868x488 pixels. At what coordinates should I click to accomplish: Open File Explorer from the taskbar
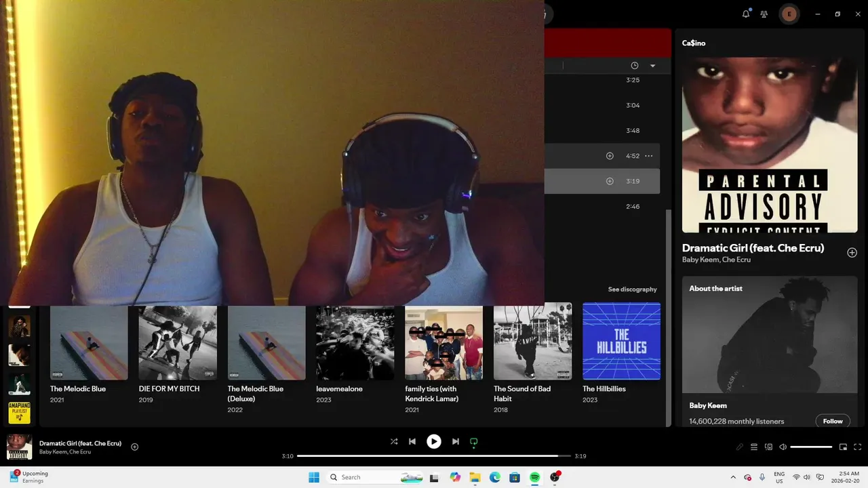pyautogui.click(x=475, y=477)
